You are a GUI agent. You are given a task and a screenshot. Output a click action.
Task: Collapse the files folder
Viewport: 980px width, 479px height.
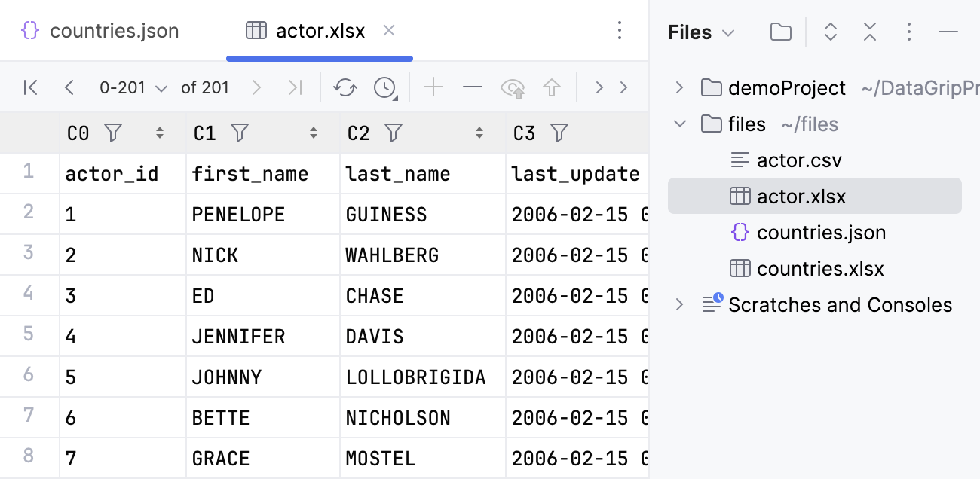coord(680,124)
